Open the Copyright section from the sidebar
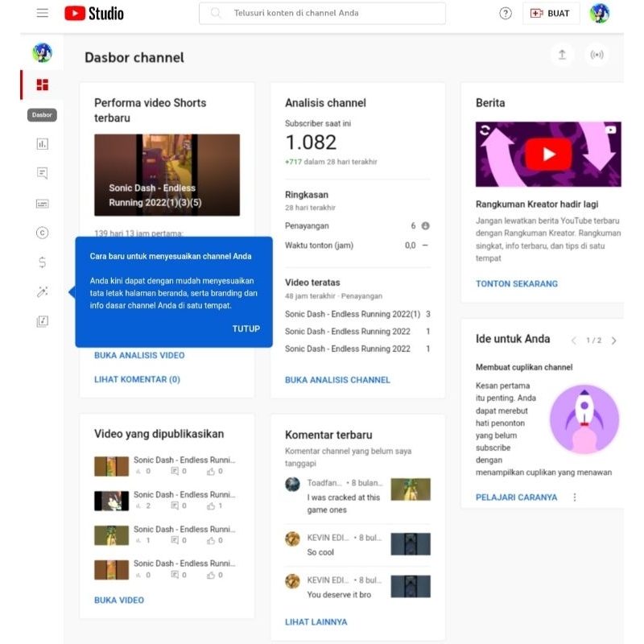The image size is (644, 644). pos(42,233)
